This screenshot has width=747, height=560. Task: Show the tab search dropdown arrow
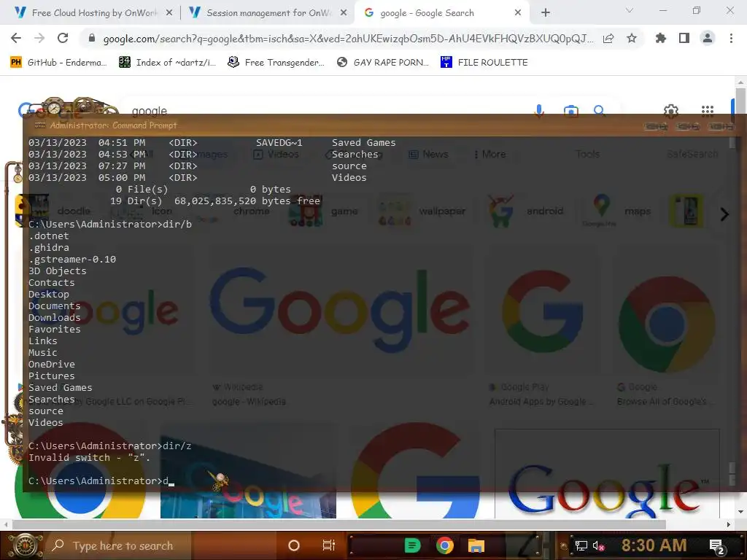pyautogui.click(x=630, y=10)
